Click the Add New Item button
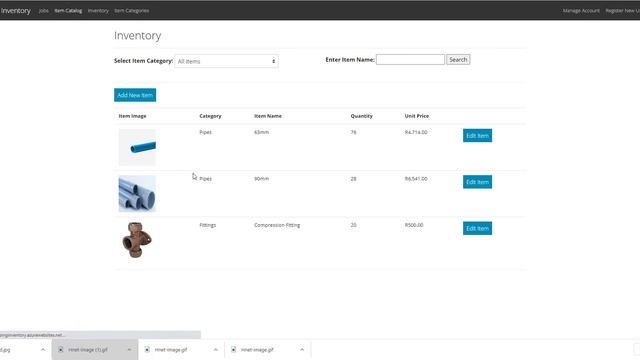This screenshot has height=360, width=640. click(x=135, y=95)
